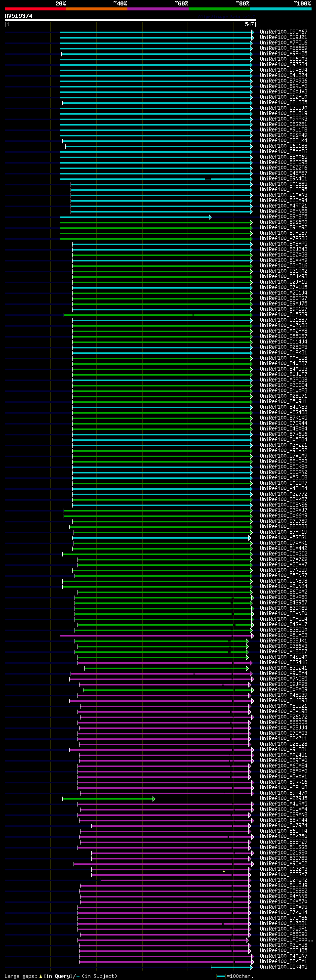
Task: Select the query name AV519374
Action: tap(19, 16)
